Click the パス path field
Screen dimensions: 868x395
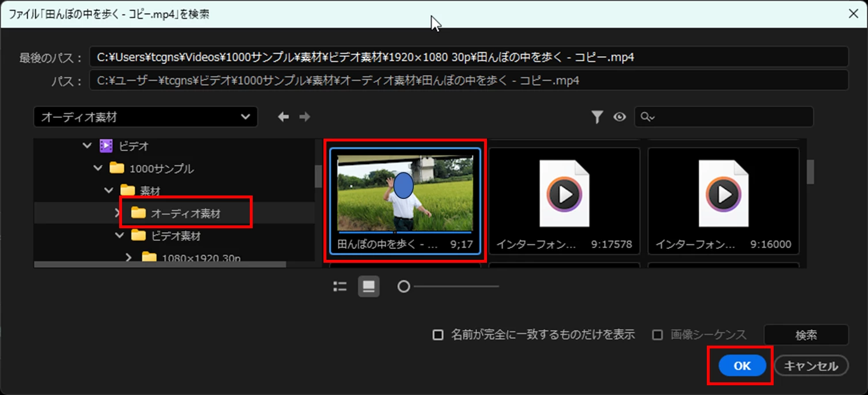469,80
